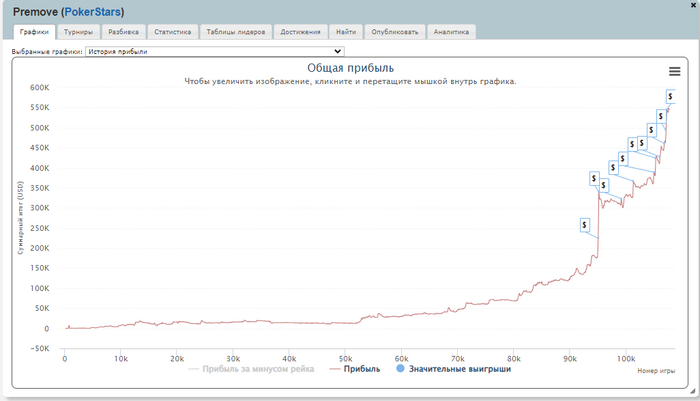700x401 pixels.
Task: Click the lowest $ marker near 250K
Action: [x=584, y=225]
